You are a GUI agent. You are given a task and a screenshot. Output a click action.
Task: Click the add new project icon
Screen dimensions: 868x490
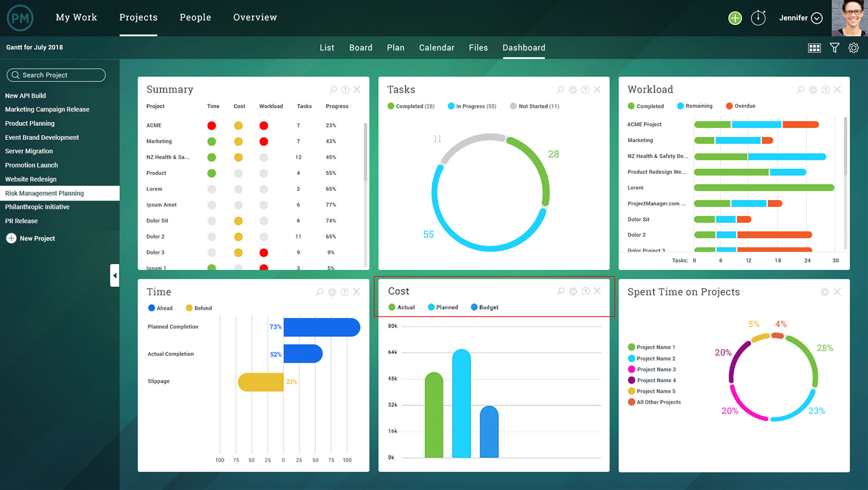[11, 238]
